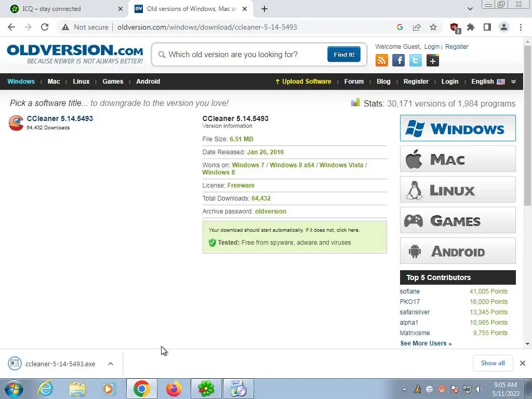Open a new browser tab
The height and width of the screenshot is (399, 532).
pos(264,9)
